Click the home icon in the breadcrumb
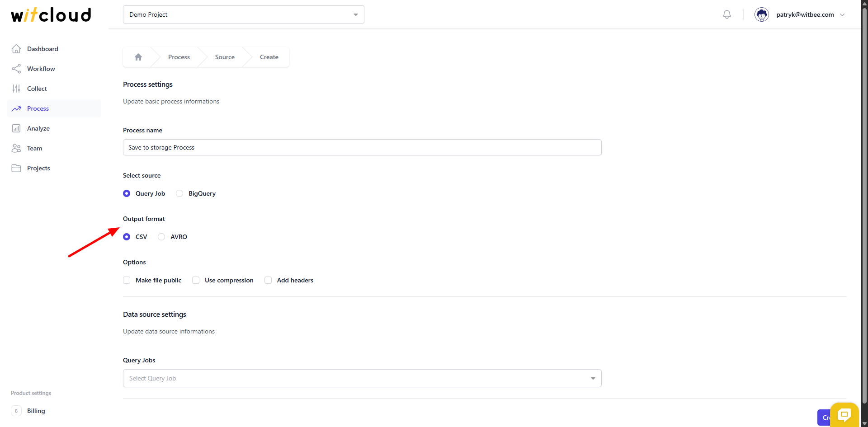868x427 pixels. [x=138, y=56]
